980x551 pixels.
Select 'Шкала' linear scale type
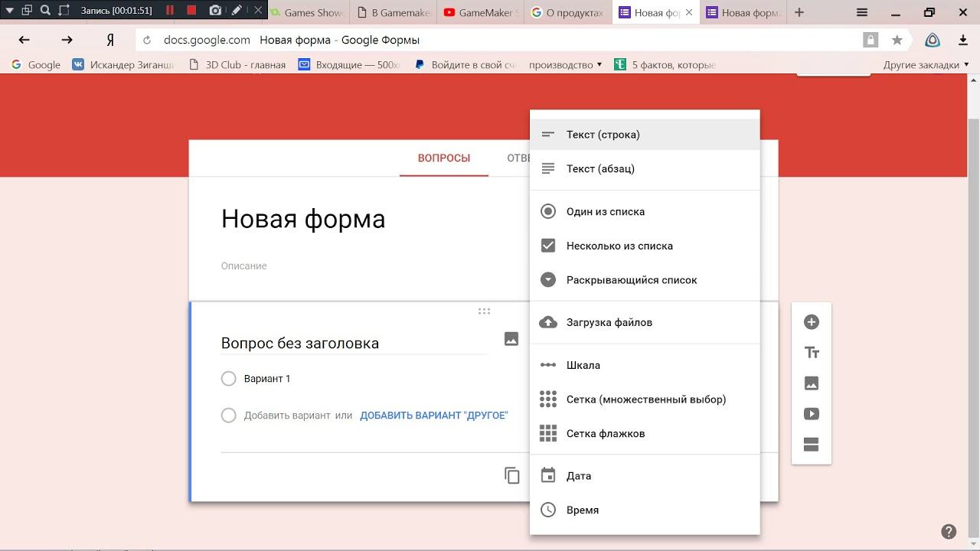(x=583, y=365)
